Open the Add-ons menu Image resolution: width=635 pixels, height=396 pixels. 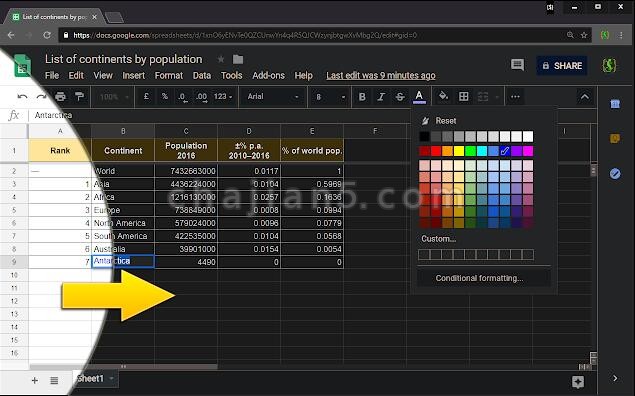pyautogui.click(x=268, y=76)
